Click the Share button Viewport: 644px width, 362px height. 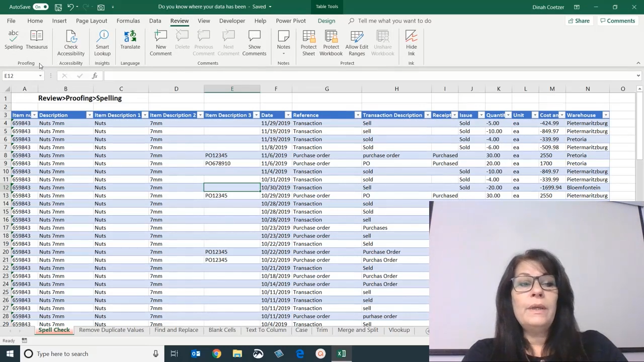(578, 21)
